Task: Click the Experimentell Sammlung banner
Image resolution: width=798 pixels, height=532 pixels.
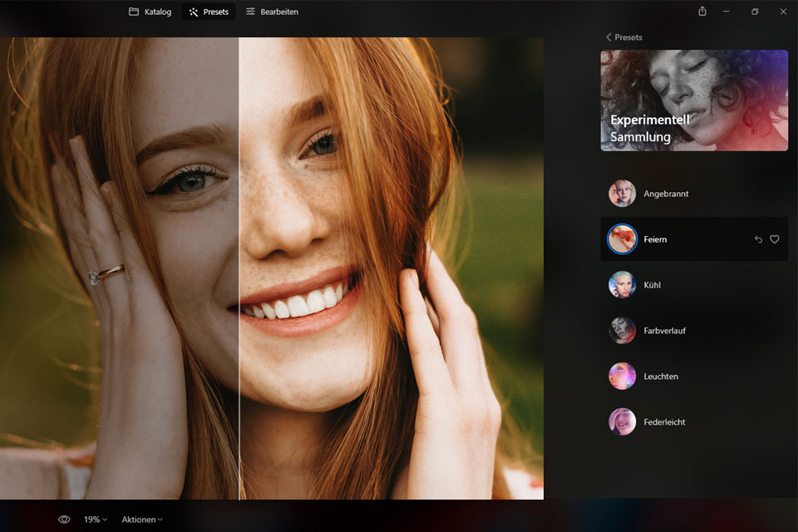Action: [694, 101]
